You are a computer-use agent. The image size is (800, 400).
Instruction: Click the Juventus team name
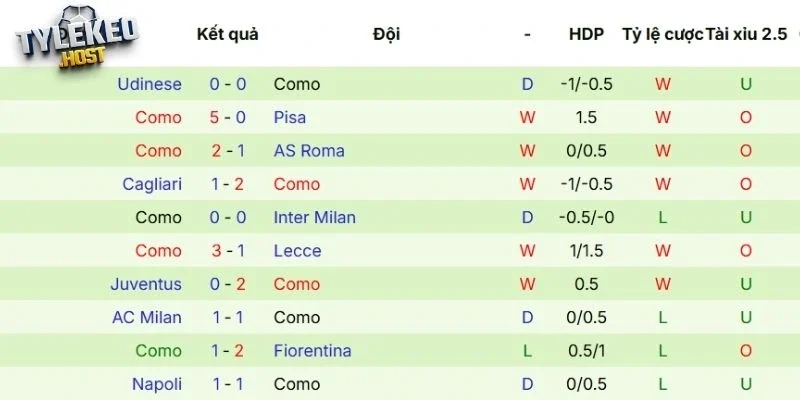[x=146, y=284]
